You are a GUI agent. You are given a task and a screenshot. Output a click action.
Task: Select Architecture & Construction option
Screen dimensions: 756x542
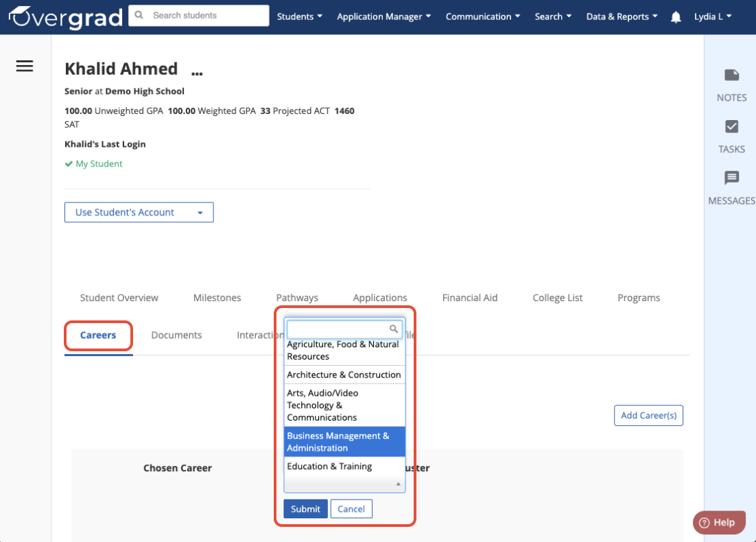[x=344, y=375]
